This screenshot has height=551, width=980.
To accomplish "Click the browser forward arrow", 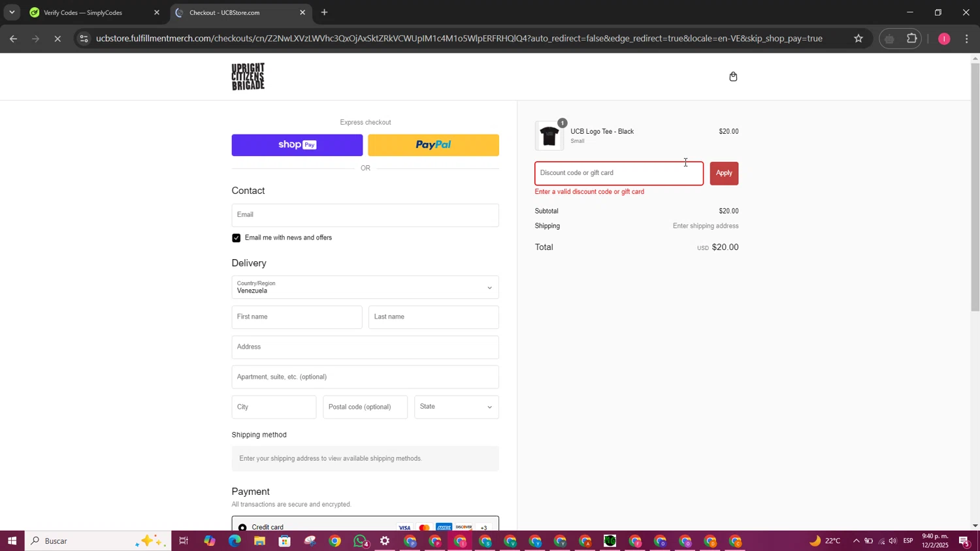I will tap(36, 39).
